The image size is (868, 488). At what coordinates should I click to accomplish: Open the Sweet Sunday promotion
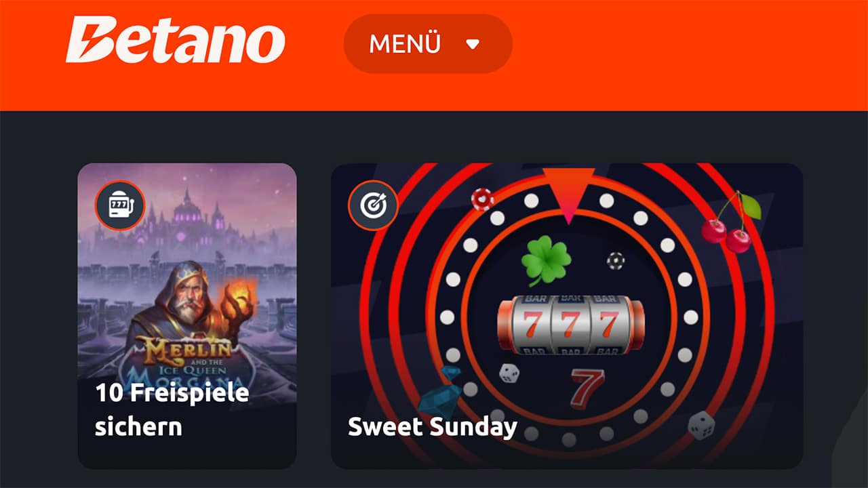point(567,316)
